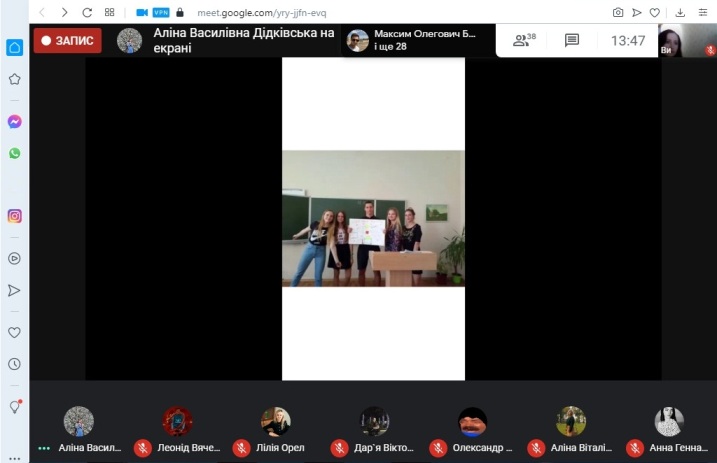Open the sidebar player icon
Screen dimensions: 717x463
click(15, 259)
